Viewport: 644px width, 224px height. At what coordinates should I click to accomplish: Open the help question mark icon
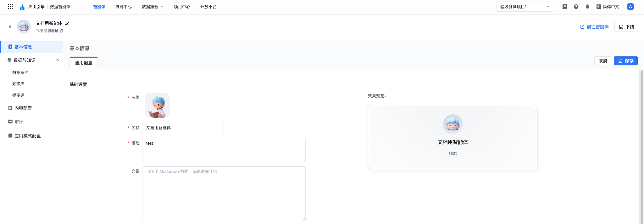click(x=576, y=7)
